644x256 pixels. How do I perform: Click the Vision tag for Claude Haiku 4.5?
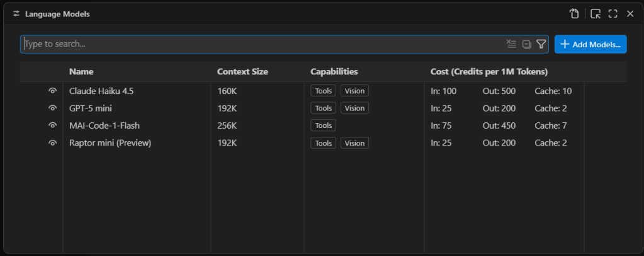tap(354, 91)
